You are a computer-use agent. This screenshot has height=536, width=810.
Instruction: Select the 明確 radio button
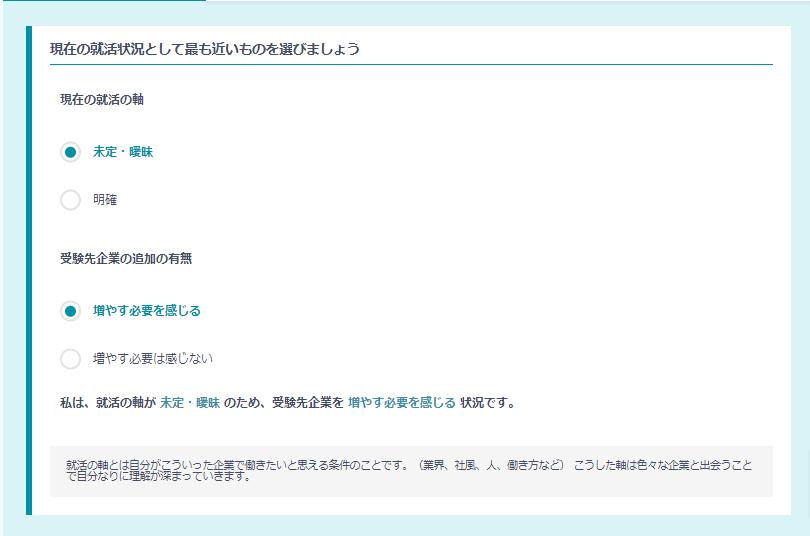click(x=70, y=200)
